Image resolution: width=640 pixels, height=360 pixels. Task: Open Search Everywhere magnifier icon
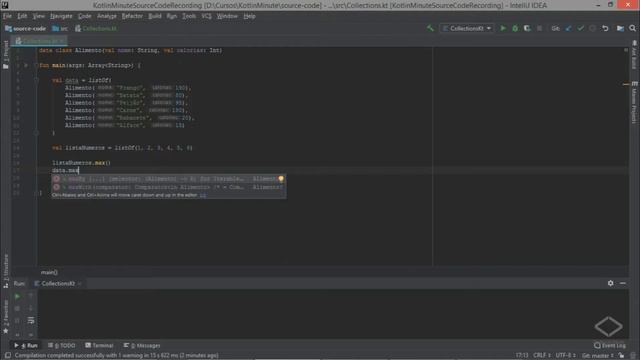pos(633,28)
